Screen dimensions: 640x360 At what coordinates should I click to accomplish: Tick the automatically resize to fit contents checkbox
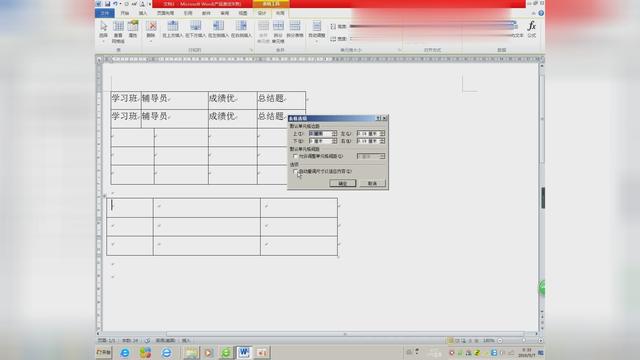[x=296, y=171]
